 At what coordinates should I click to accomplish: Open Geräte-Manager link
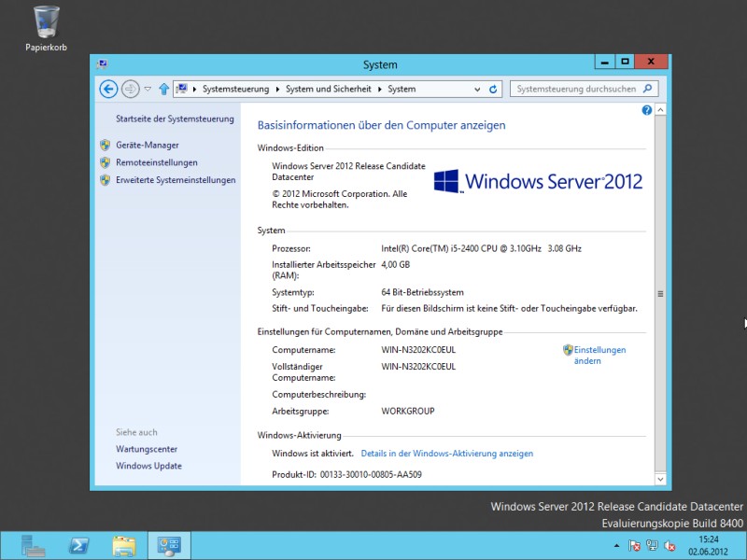pyautogui.click(x=148, y=146)
